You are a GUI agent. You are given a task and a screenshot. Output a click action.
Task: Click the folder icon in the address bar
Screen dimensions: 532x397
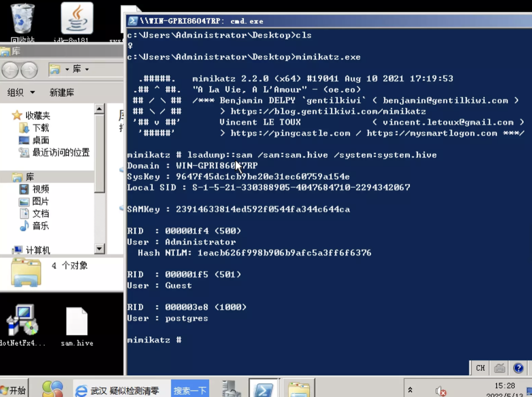(55, 69)
